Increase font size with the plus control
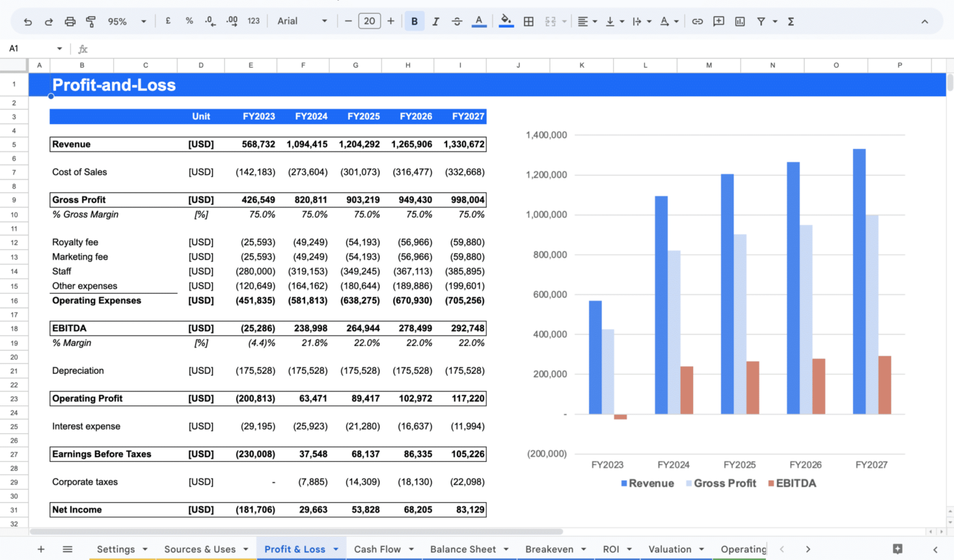This screenshot has width=954, height=560. [391, 20]
